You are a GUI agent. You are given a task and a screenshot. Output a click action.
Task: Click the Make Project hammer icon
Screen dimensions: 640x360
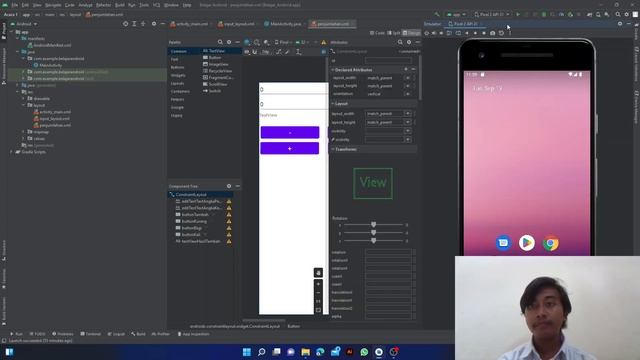point(437,14)
